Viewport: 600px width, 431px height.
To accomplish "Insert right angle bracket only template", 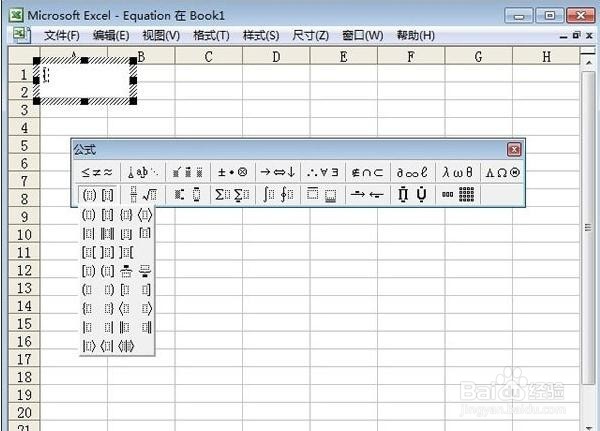I will (146, 308).
